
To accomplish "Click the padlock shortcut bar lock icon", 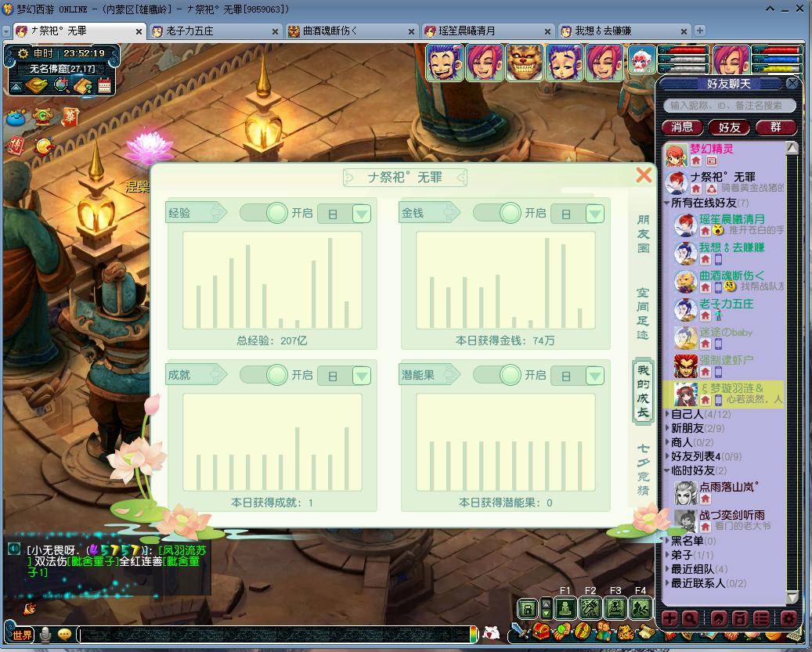I will (x=527, y=608).
